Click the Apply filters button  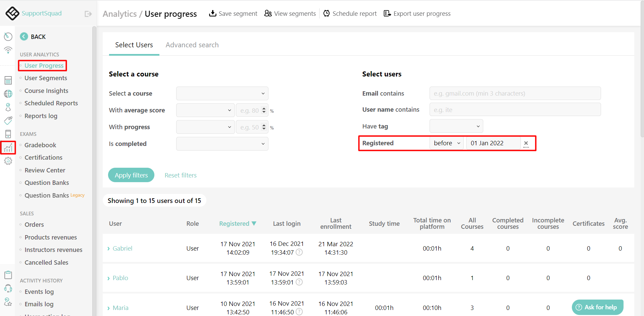[131, 175]
